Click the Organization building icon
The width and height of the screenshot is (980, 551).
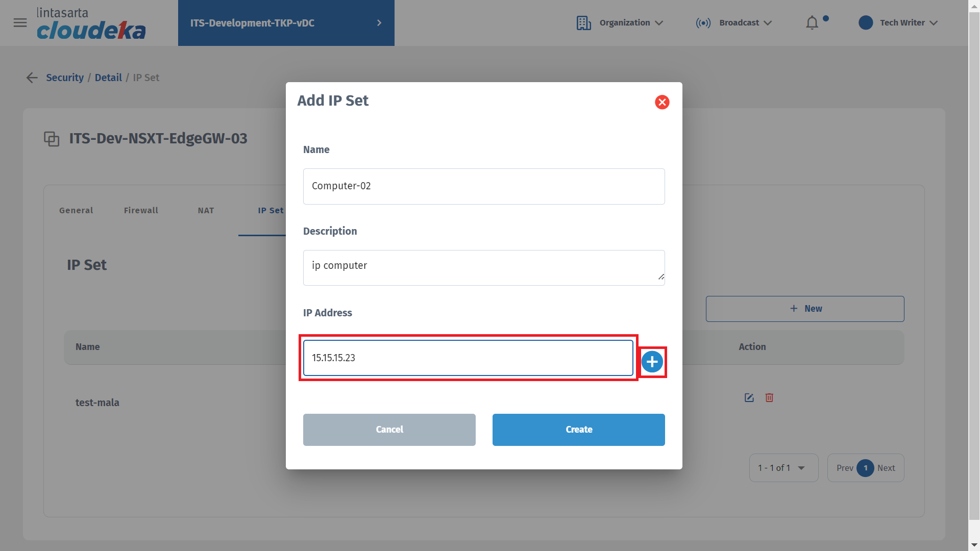coord(583,23)
